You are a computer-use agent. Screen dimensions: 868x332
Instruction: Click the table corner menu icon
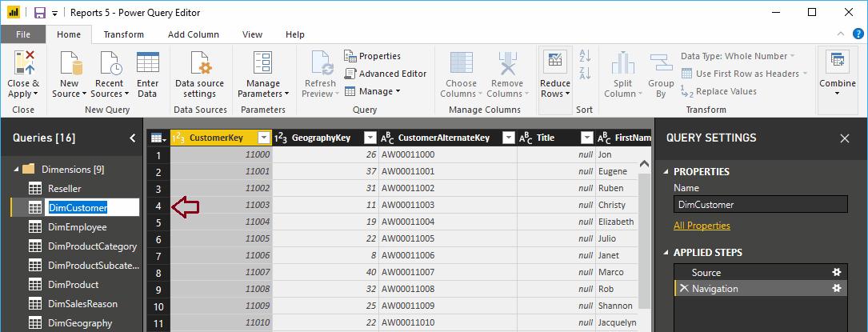click(x=158, y=138)
